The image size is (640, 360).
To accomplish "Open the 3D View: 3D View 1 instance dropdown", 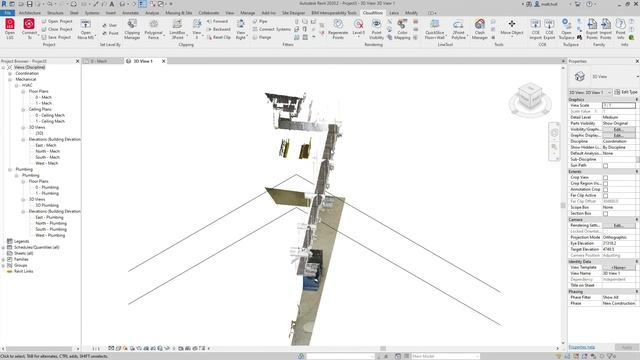I will 591,92.
